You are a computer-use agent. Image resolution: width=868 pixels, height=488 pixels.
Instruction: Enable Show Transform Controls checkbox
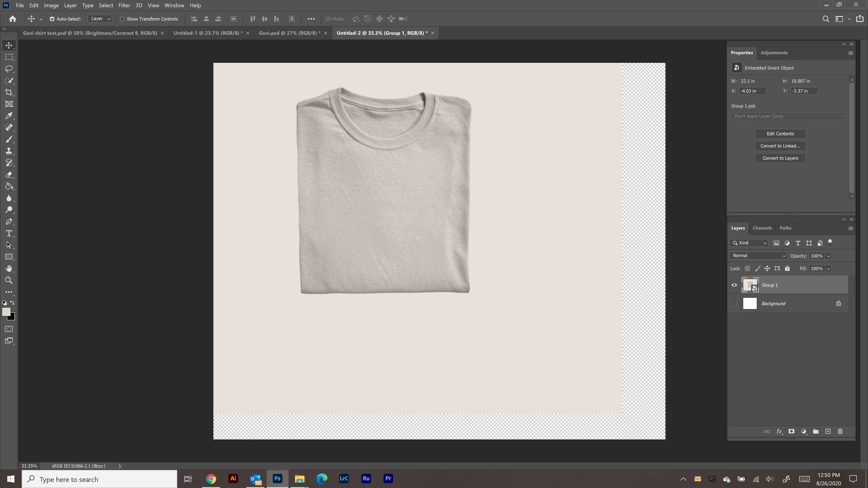click(123, 19)
